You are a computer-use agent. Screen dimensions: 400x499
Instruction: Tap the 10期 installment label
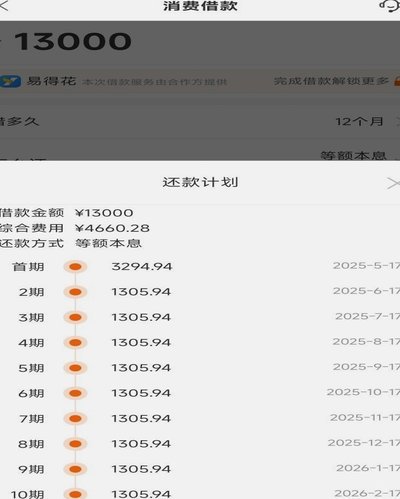tap(27, 494)
